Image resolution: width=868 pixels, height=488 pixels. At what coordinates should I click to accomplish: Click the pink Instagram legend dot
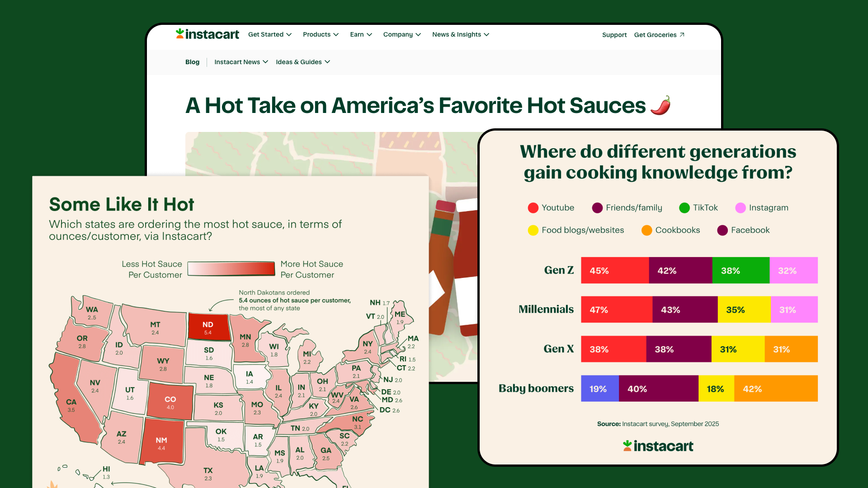tap(740, 208)
